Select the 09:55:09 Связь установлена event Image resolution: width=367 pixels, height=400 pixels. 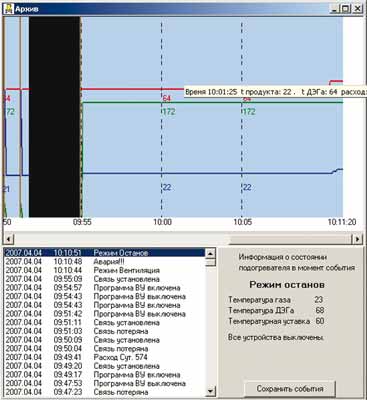105,279
